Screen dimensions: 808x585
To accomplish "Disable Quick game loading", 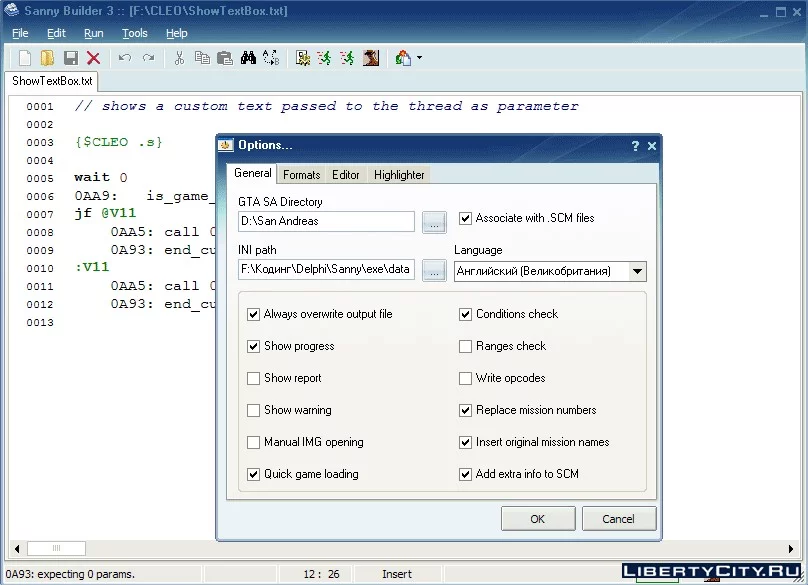I will (x=253, y=474).
